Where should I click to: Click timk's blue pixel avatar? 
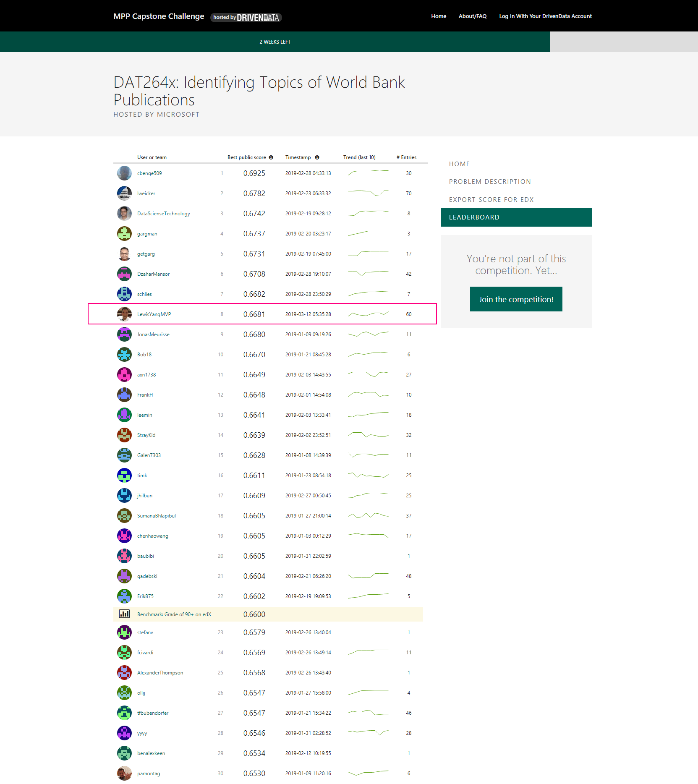tap(124, 475)
